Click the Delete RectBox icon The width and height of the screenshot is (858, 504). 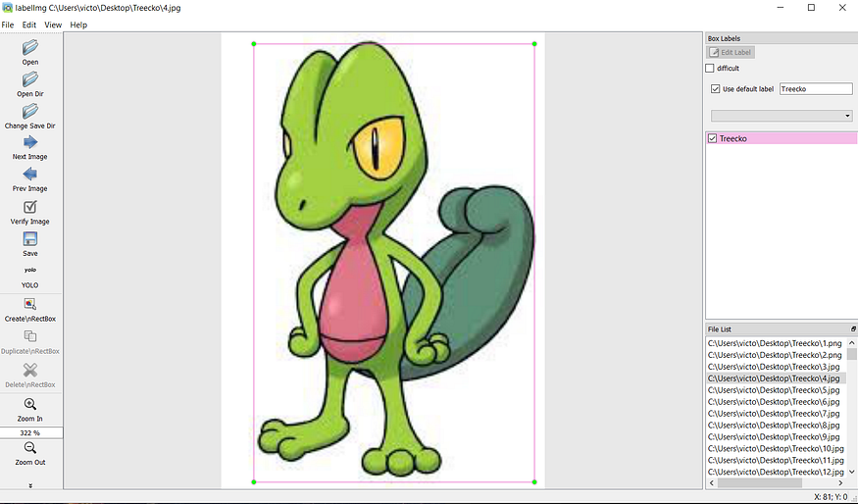point(30,370)
